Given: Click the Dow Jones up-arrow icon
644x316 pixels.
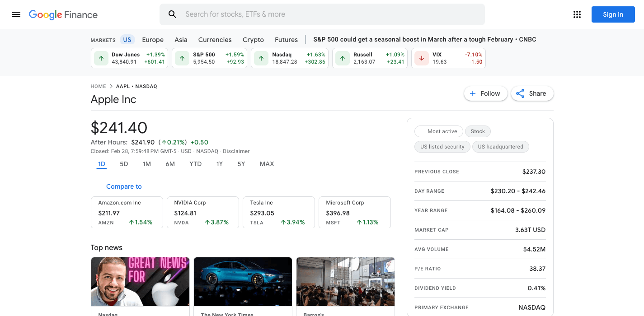Looking at the screenshot, I should pos(101,58).
